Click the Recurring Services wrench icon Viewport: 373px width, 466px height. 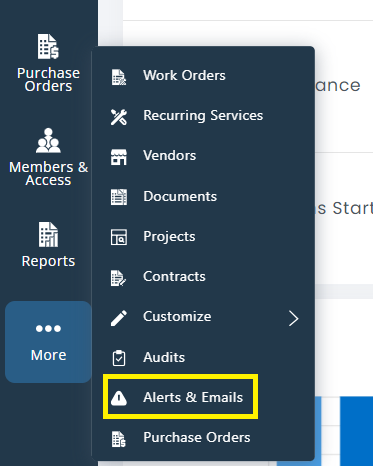click(x=119, y=117)
